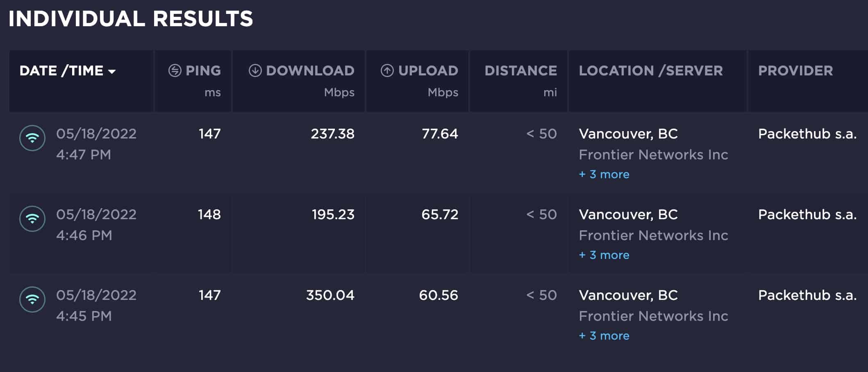Open the 05/18/2022 4:45 PM result
The height and width of the screenshot is (372, 868).
96,305
